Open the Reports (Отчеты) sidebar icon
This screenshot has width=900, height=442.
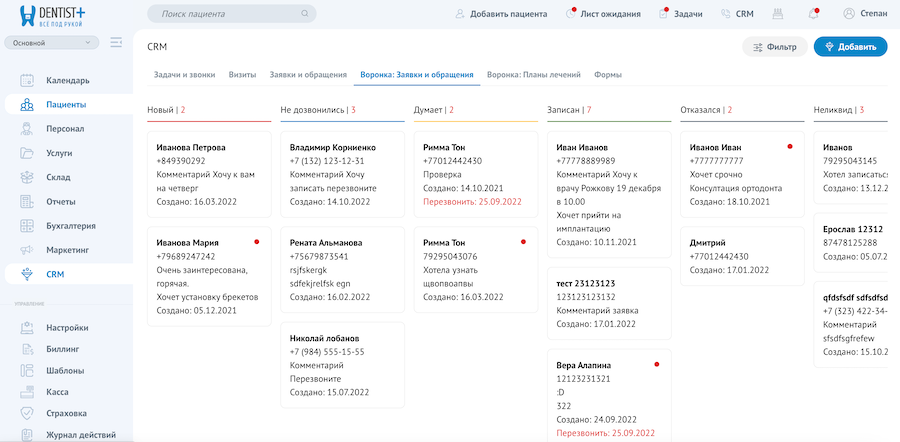(26, 202)
